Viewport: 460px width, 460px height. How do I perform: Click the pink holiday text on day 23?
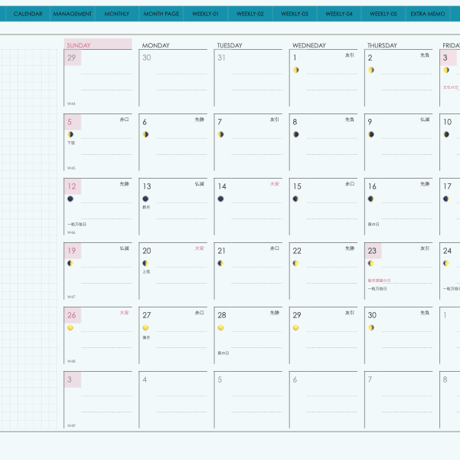pos(379,281)
